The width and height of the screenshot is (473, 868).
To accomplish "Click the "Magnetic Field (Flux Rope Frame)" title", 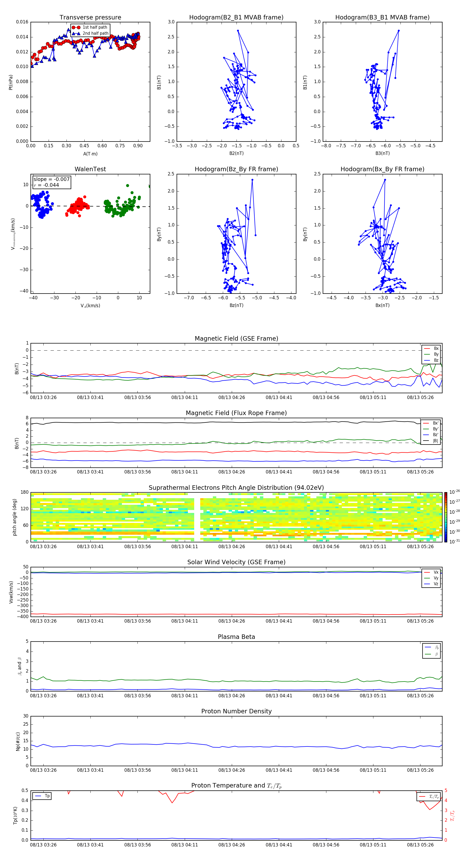I will 236,413.
